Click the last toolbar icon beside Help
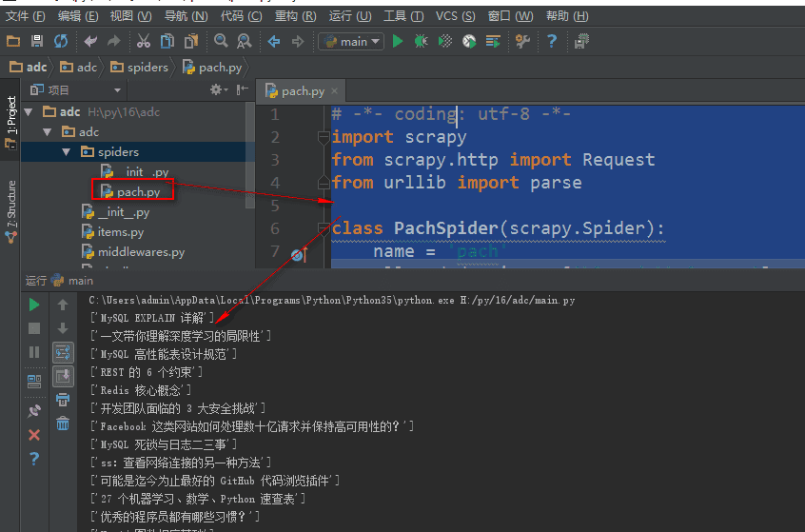 click(581, 41)
